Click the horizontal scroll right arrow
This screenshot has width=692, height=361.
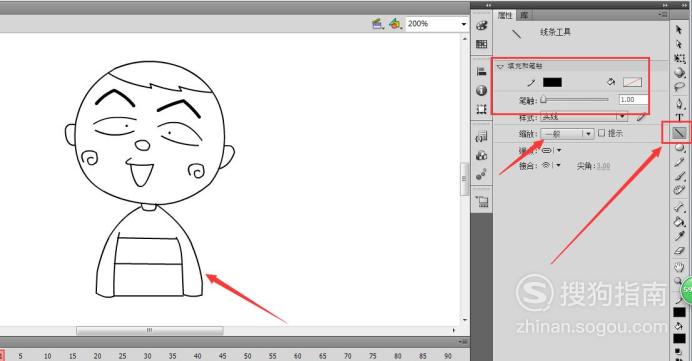pyautogui.click(x=454, y=330)
